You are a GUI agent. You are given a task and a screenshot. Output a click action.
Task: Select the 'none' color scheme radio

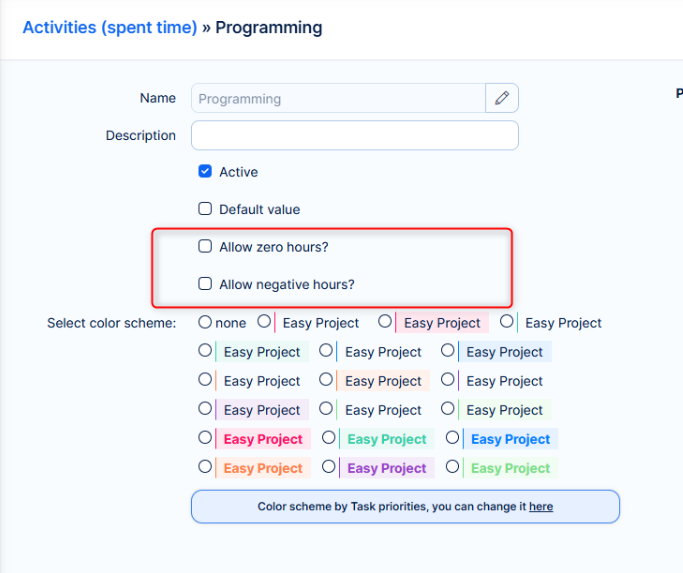[205, 322]
